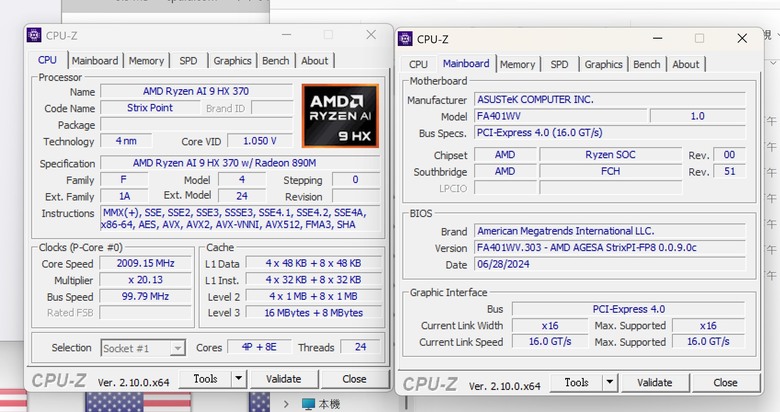Open Bench tab in left window
Viewport: 780px width, 412px height.
276,61
